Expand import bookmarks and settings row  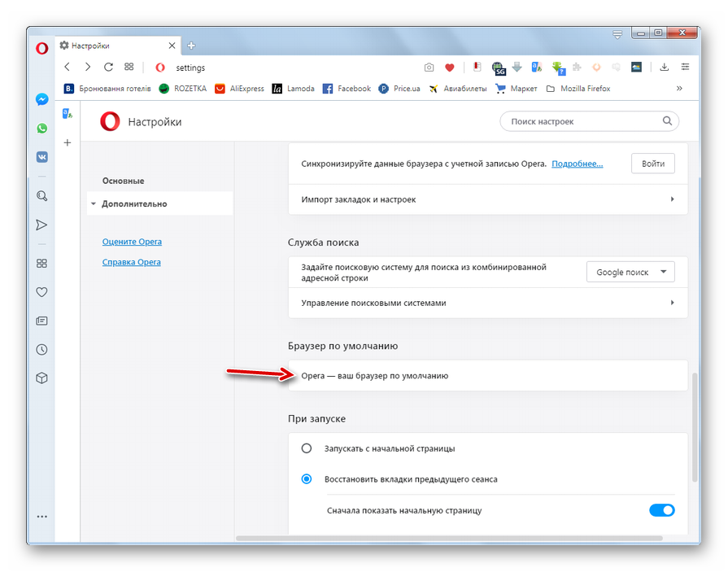pyautogui.click(x=487, y=199)
